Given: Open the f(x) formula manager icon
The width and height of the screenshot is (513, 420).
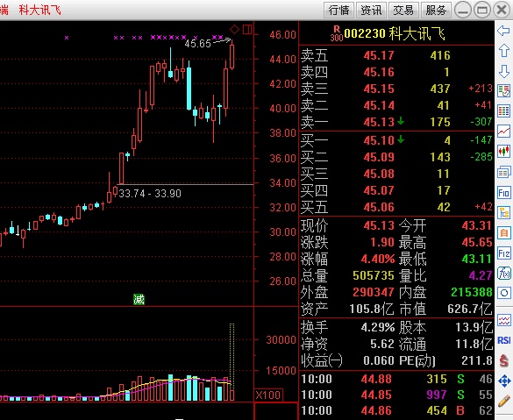Looking at the screenshot, I should 503,273.
